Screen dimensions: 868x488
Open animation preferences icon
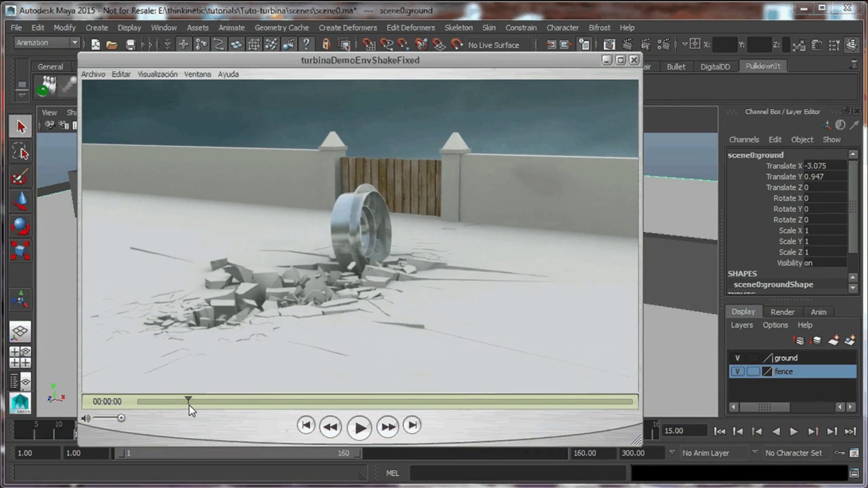[x=854, y=453]
